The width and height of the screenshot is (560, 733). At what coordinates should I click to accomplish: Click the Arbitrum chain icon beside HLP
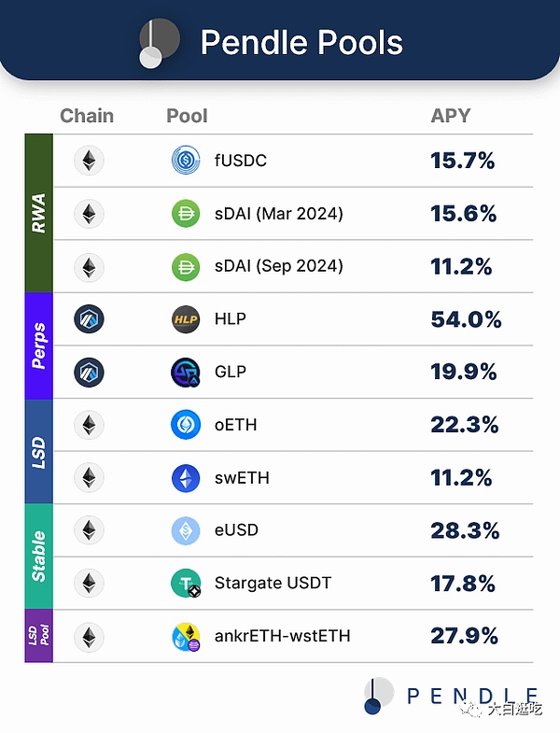tap(89, 319)
